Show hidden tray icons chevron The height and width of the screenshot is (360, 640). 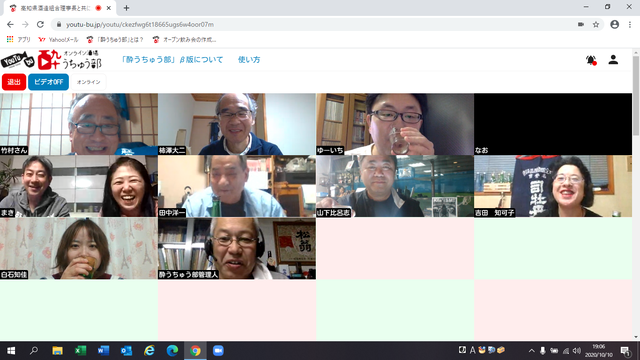[531, 351]
